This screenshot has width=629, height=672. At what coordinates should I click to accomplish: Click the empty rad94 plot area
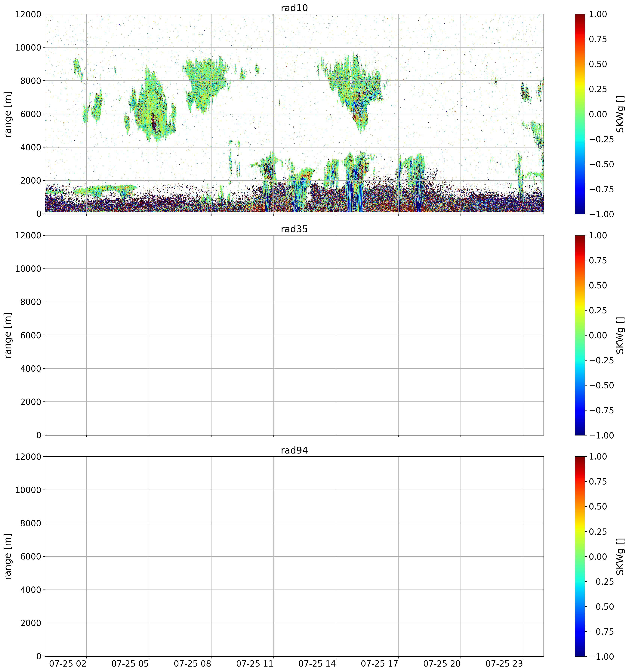pos(294,556)
